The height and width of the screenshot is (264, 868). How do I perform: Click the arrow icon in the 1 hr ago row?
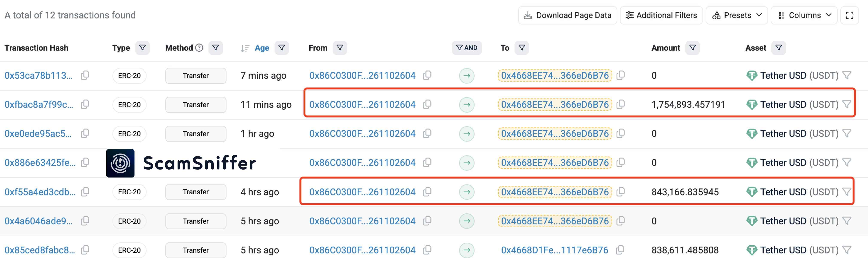467,134
